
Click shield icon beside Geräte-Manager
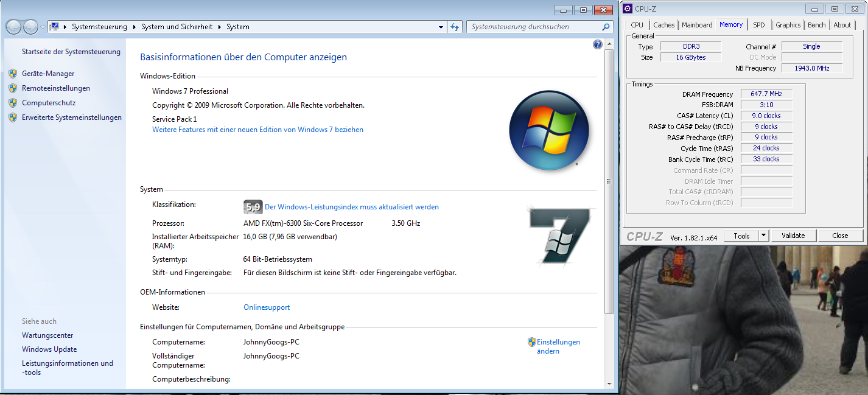pos(13,74)
